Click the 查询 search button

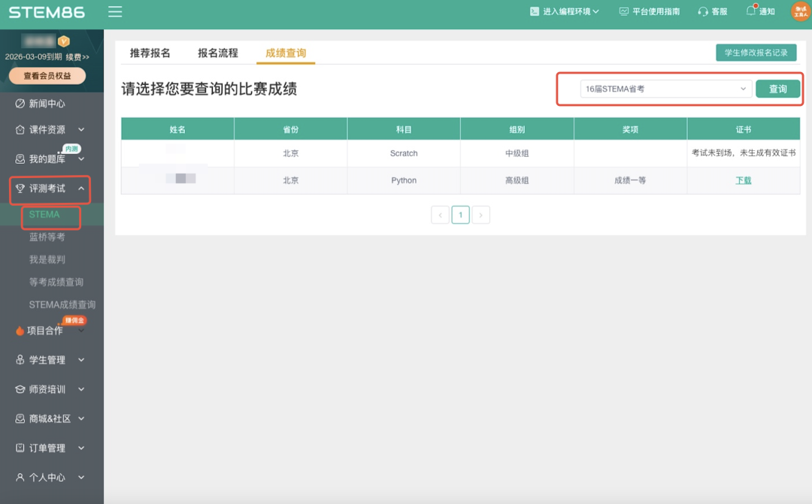[x=777, y=89]
